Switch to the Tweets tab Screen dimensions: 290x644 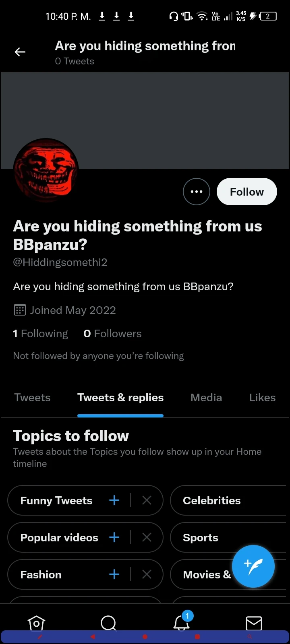click(32, 398)
